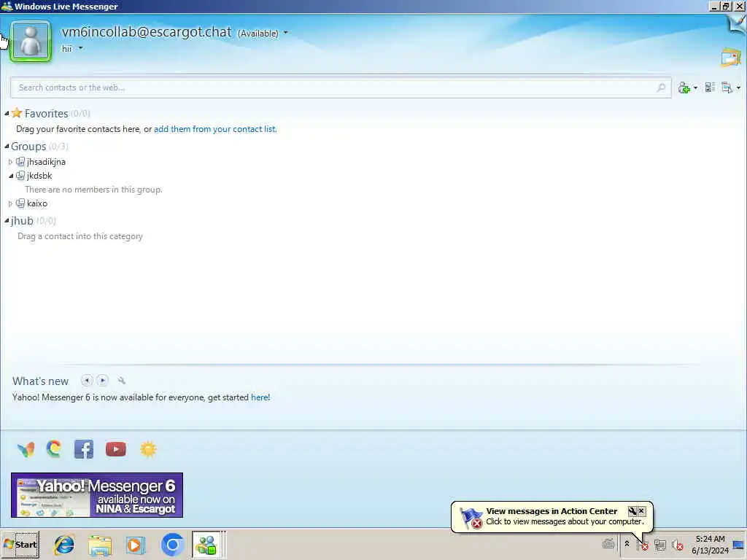Open the Available status dropdown arrow
The width and height of the screenshot is (747, 560).
click(286, 33)
